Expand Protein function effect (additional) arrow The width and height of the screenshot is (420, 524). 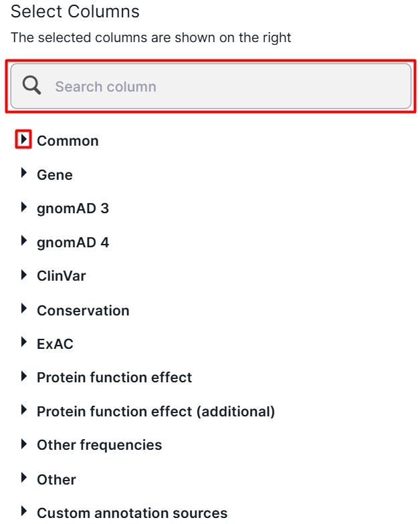point(24,410)
